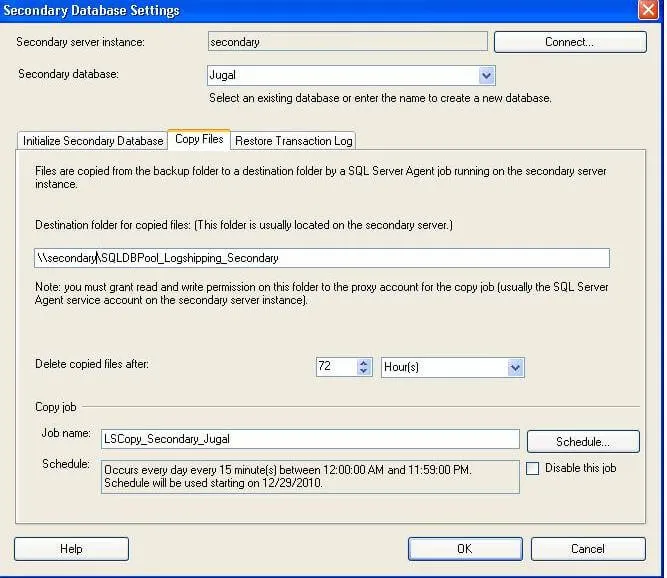Confirm settings with the OK button
Image resolution: width=667 pixels, height=578 pixels.
tap(465, 549)
